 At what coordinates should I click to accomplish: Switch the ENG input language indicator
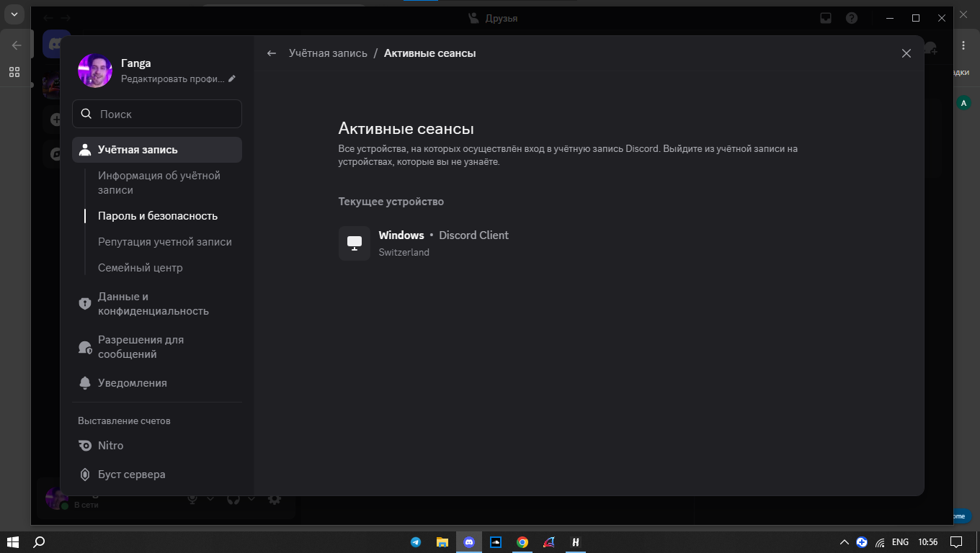click(900, 542)
